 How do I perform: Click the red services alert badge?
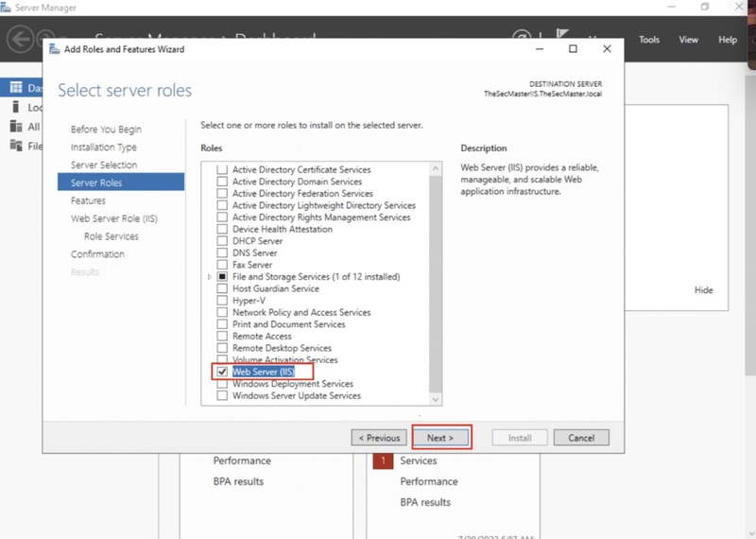coord(383,461)
